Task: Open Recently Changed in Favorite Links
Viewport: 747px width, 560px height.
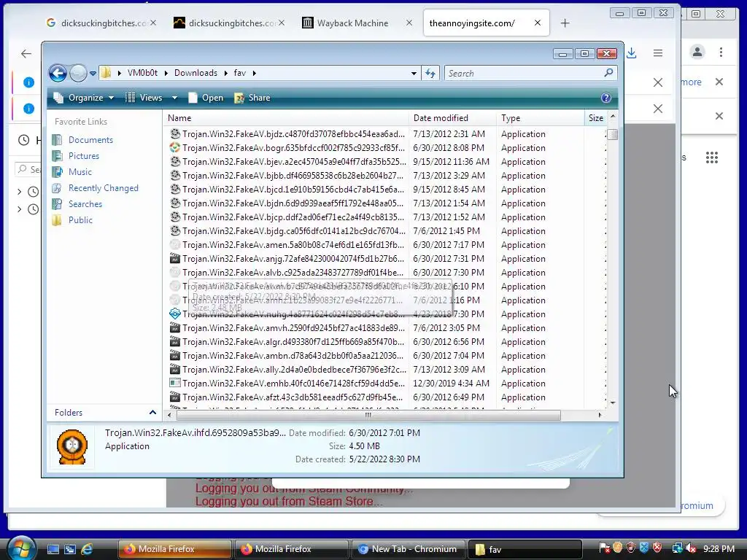Action: (104, 188)
